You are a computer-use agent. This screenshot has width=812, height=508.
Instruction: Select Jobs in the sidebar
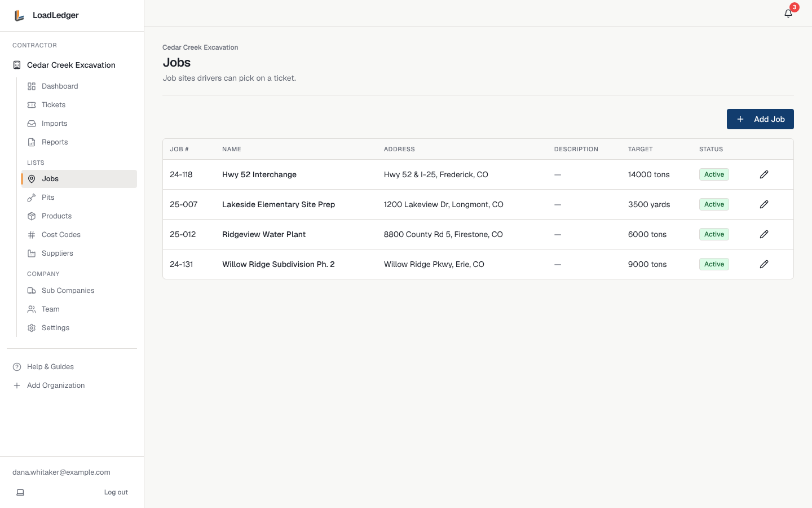(x=79, y=179)
